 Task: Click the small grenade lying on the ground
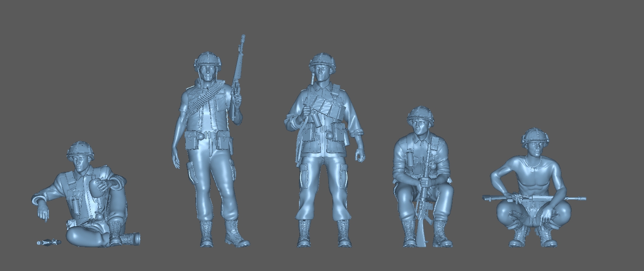click(x=49, y=243)
